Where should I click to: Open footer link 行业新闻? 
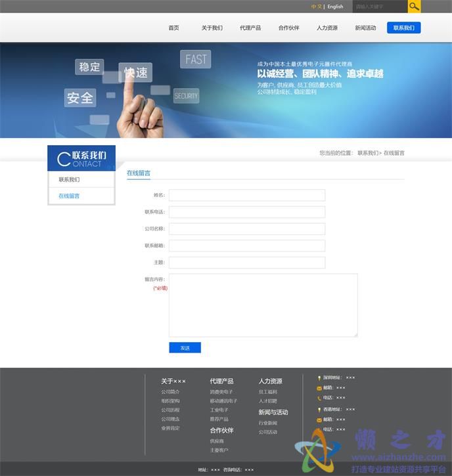(267, 423)
